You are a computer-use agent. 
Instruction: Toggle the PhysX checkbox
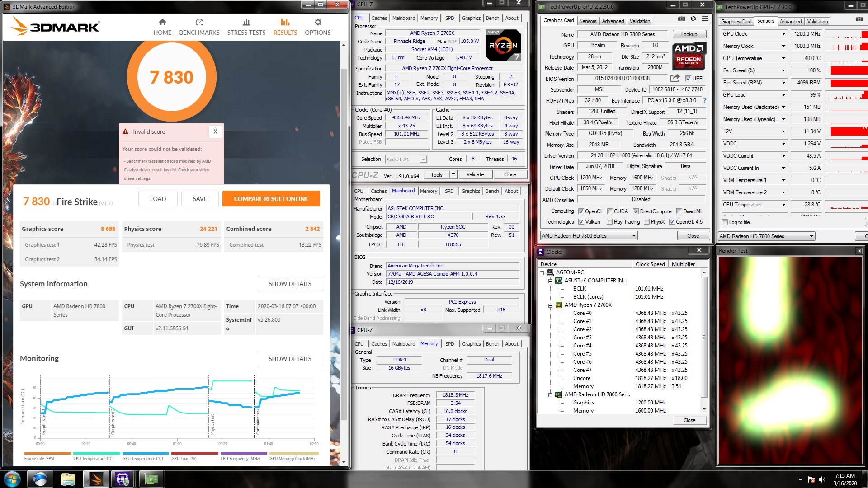pyautogui.click(x=647, y=222)
